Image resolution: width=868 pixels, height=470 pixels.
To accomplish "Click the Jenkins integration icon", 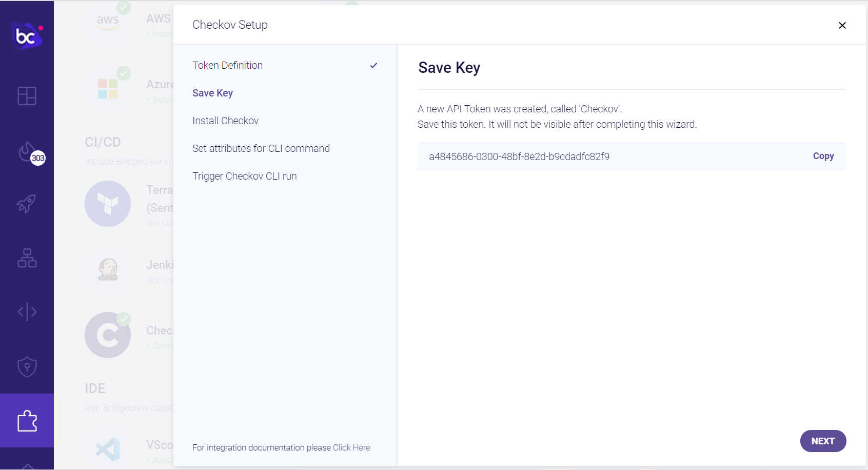I will click(108, 269).
